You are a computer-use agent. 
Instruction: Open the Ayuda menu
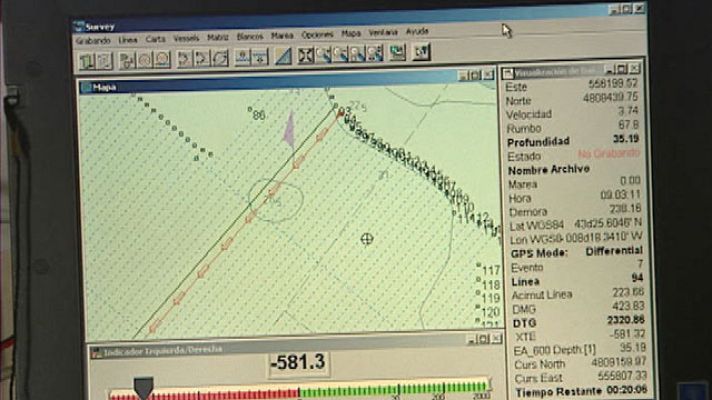pos(417,31)
